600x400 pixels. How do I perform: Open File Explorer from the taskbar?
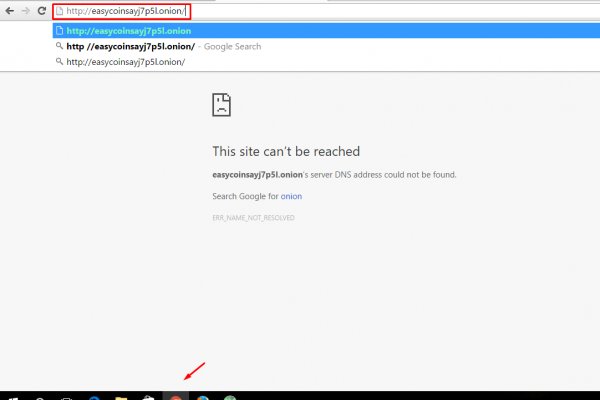tap(121, 397)
